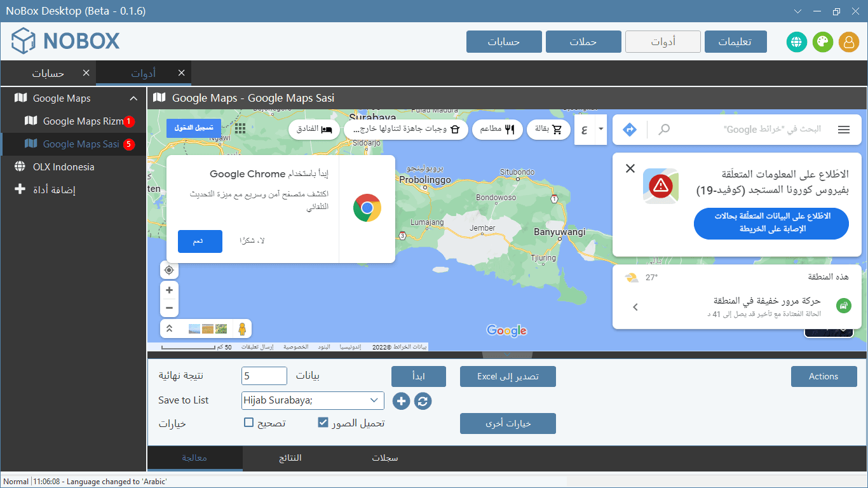Image resolution: width=868 pixels, height=488 pixels.
Task: Uncheck the تحميل الصور checkbox
Action: pyautogui.click(x=323, y=421)
